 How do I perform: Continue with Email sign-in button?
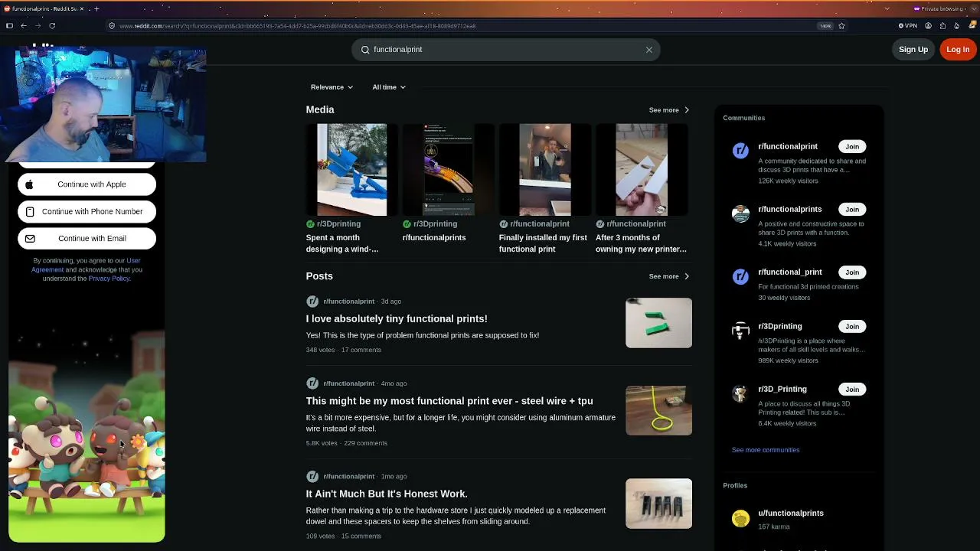pos(87,239)
